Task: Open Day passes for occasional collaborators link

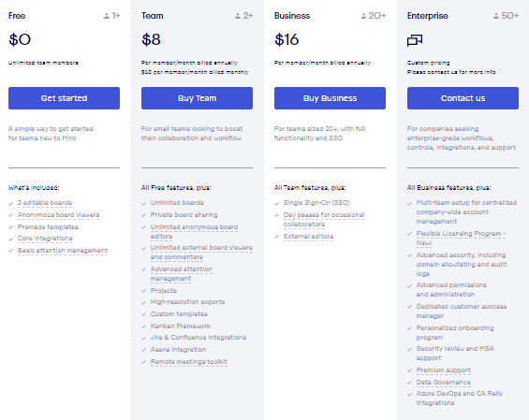Action: coord(324,220)
